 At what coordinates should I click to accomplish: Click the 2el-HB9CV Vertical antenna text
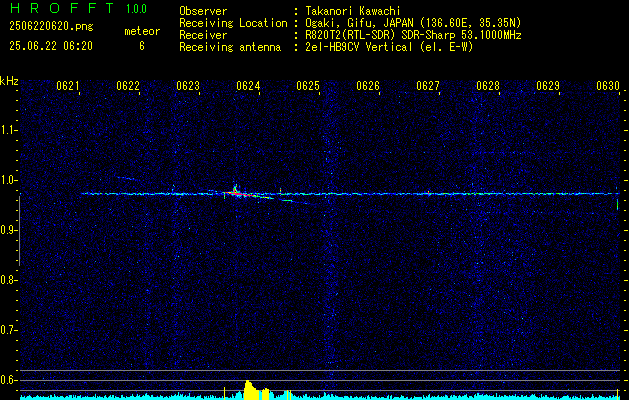389,47
